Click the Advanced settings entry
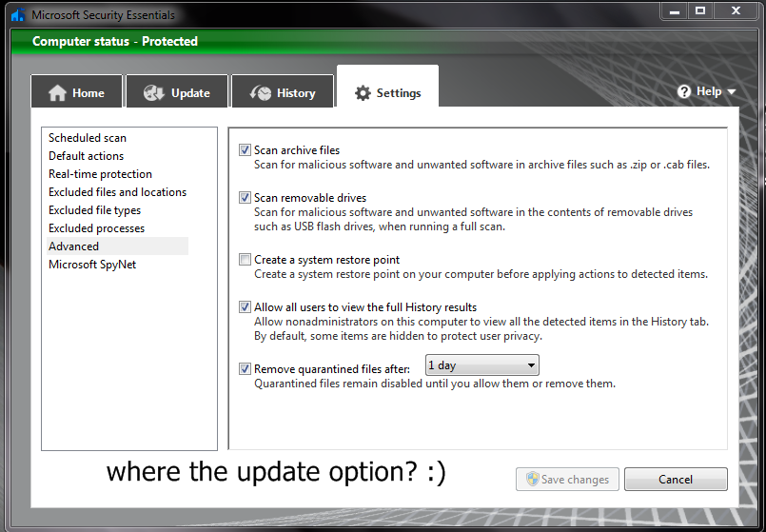This screenshot has width=766, height=532. pos(117,246)
